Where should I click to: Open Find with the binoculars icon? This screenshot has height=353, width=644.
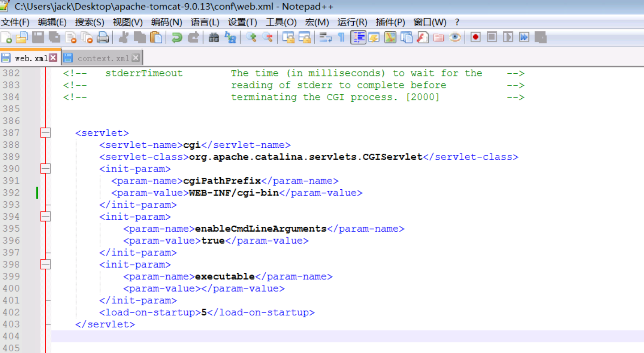coord(213,37)
